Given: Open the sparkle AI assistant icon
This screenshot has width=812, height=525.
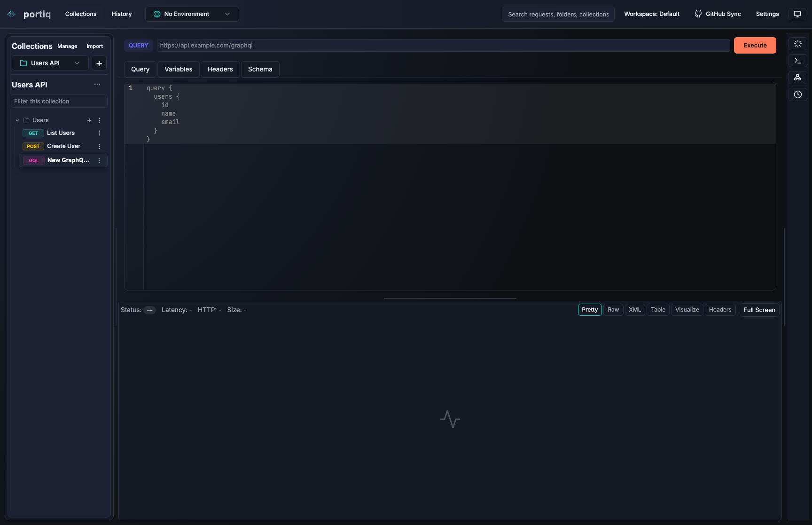Looking at the screenshot, I should pyautogui.click(x=798, y=44).
